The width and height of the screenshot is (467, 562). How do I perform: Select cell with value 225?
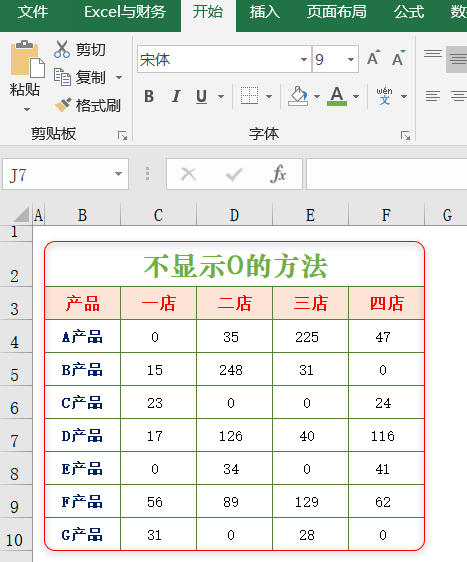[310, 336]
